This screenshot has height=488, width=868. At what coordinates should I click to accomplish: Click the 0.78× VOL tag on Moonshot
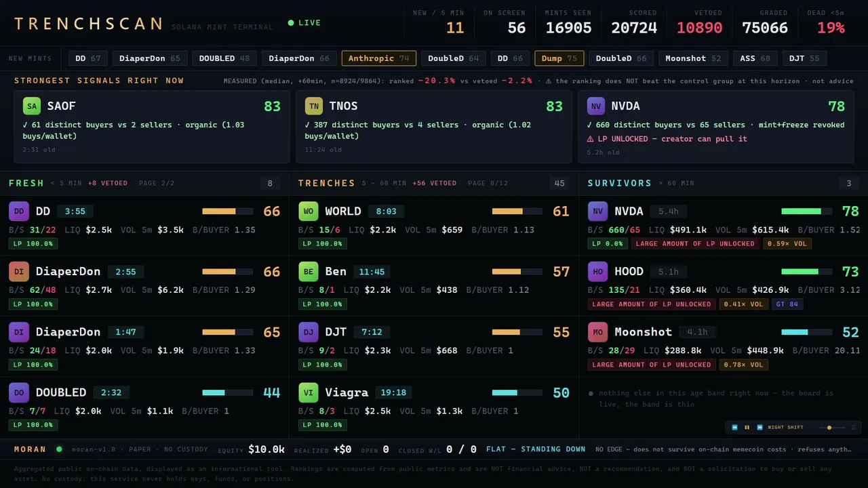743,365
